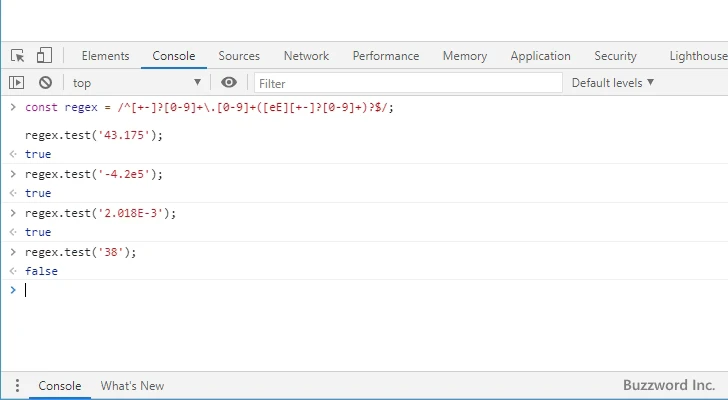This screenshot has width=728, height=400.
Task: Open the top context dropdown
Action: [x=136, y=83]
